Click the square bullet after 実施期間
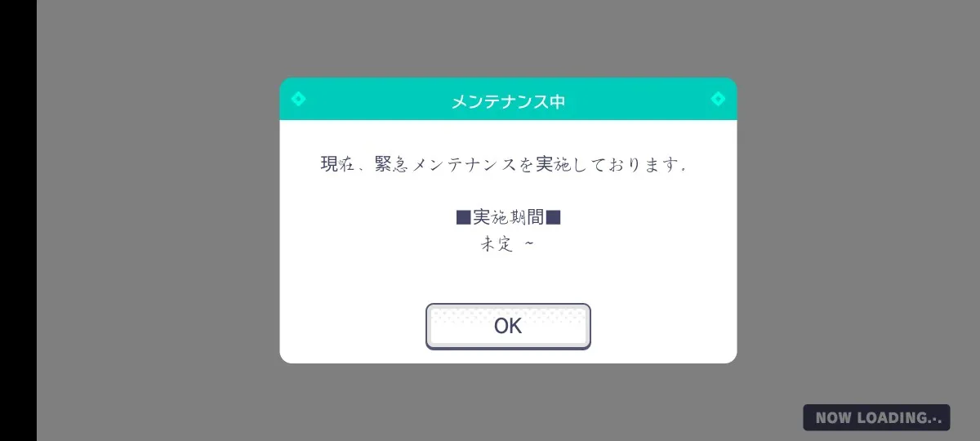Image resolution: width=980 pixels, height=441 pixels. pyautogui.click(x=554, y=218)
